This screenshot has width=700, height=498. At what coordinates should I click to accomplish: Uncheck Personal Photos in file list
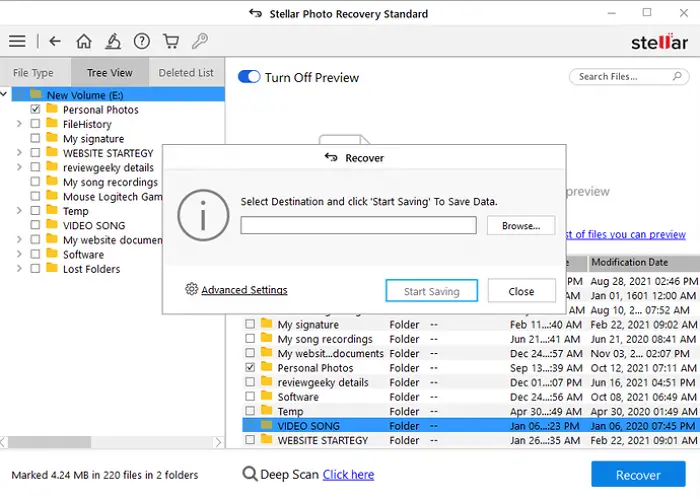click(x=250, y=368)
